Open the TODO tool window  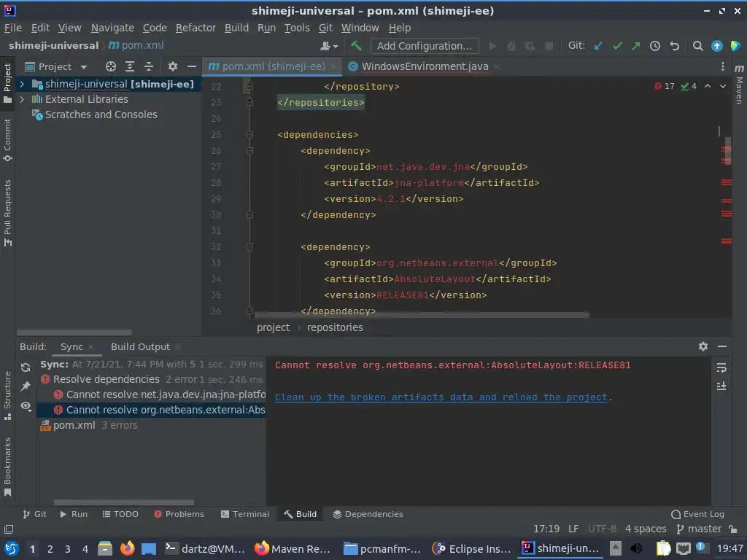(120, 514)
